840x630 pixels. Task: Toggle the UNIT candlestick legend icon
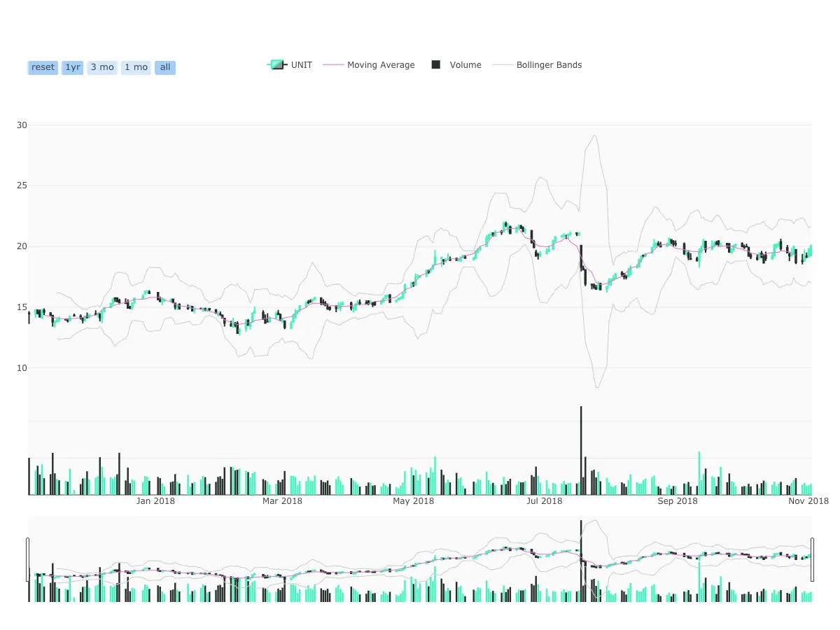[x=277, y=65]
